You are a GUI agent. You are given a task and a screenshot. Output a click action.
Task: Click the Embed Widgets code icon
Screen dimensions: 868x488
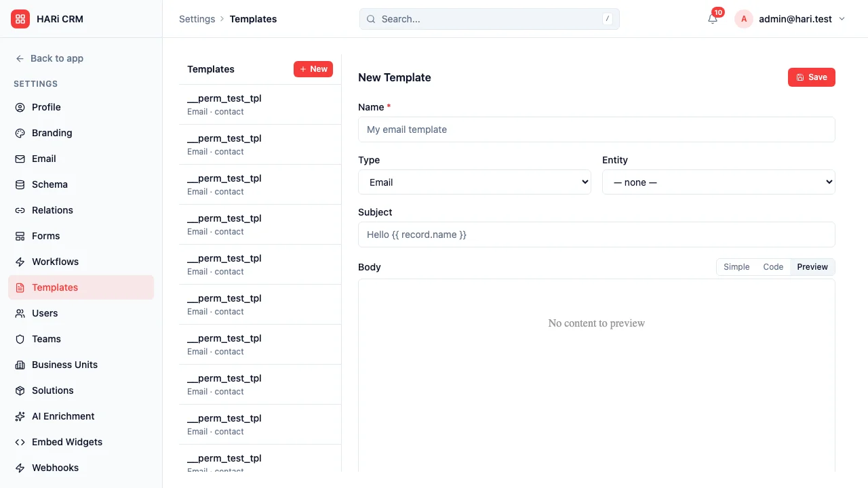click(20, 442)
